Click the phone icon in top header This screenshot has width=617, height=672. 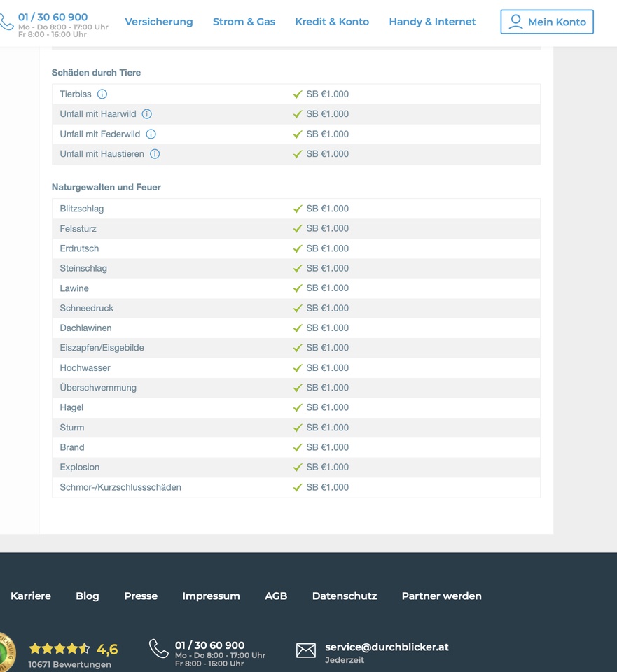6,22
